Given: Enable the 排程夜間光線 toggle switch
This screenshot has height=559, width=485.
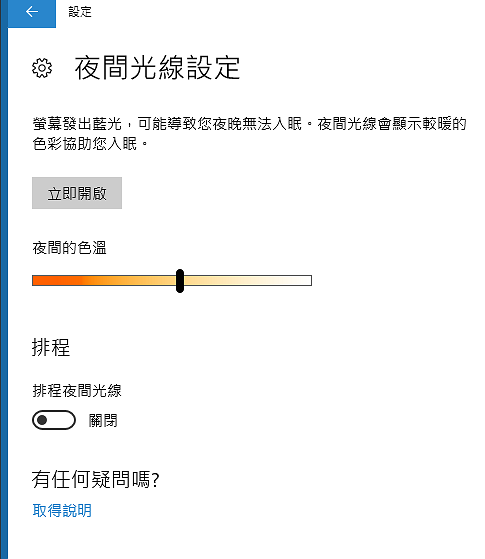Looking at the screenshot, I should [x=54, y=420].
